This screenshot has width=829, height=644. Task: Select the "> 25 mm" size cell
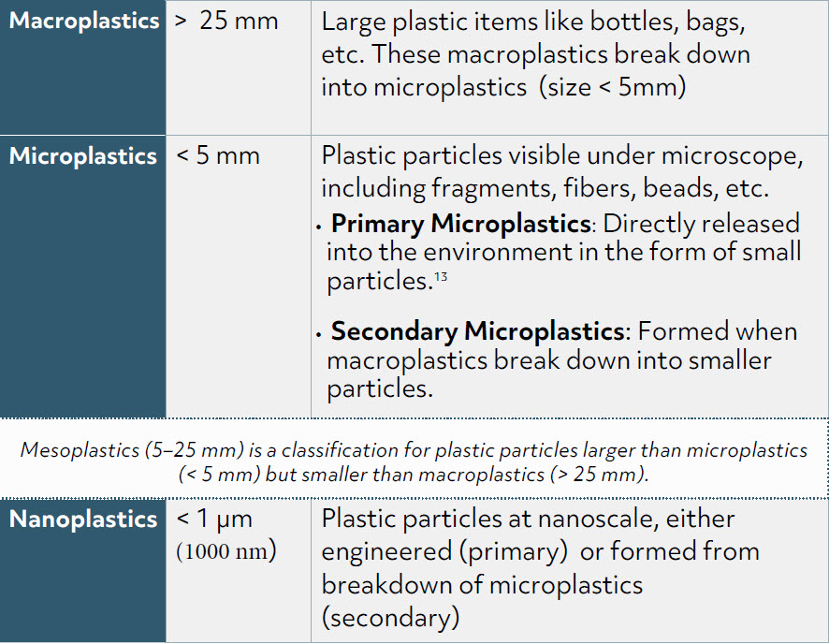226,21
